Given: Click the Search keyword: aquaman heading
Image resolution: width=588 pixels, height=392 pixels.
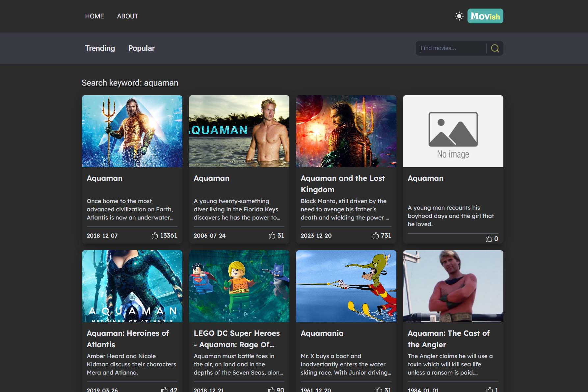Looking at the screenshot, I should click(130, 83).
